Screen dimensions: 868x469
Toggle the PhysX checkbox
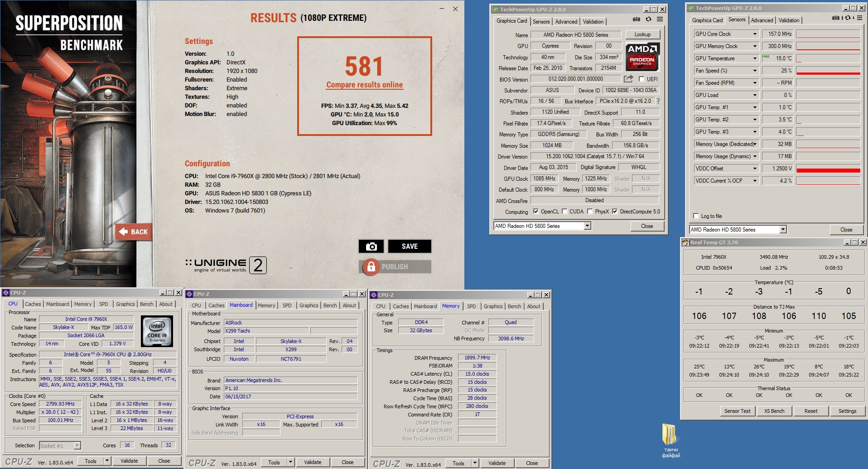[x=590, y=211]
